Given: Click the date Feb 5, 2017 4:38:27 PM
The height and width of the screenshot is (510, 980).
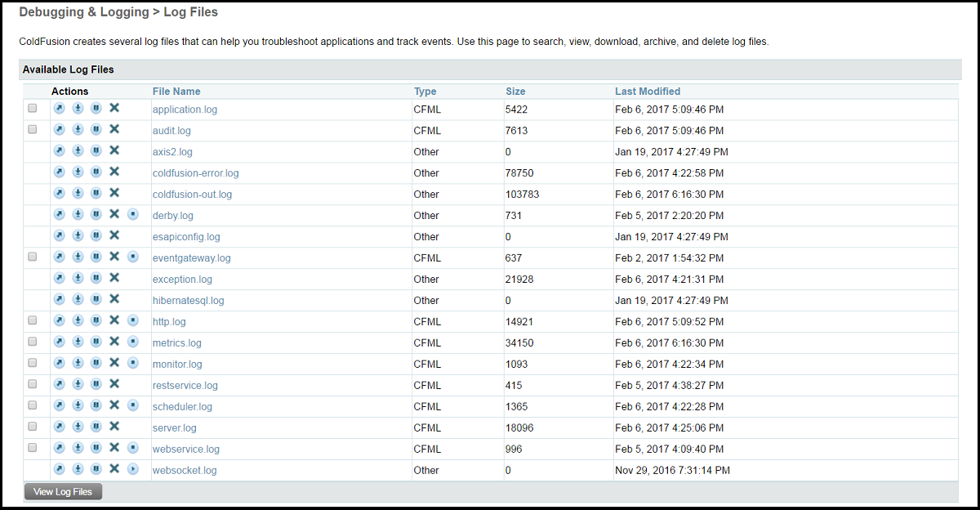Looking at the screenshot, I should tap(669, 386).
